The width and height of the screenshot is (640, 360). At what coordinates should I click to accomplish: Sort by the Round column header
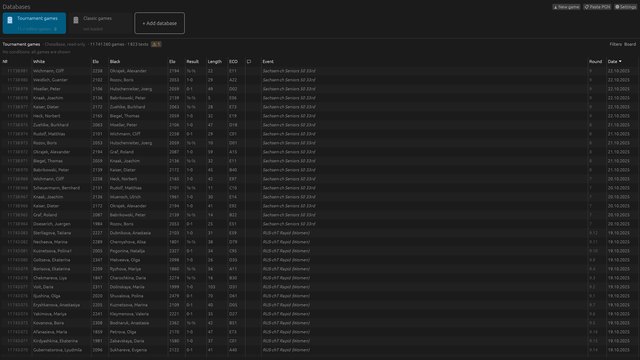pyautogui.click(x=595, y=62)
